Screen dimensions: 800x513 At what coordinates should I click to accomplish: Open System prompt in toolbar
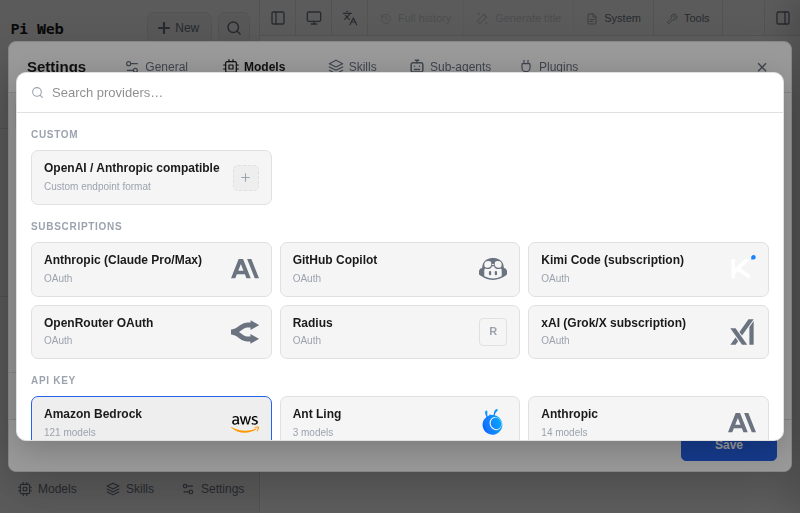point(614,18)
